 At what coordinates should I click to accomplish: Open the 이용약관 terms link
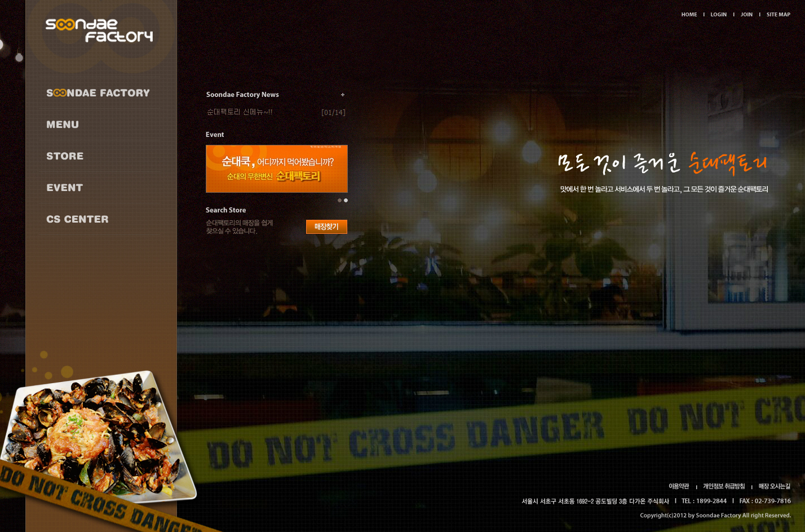point(679,486)
